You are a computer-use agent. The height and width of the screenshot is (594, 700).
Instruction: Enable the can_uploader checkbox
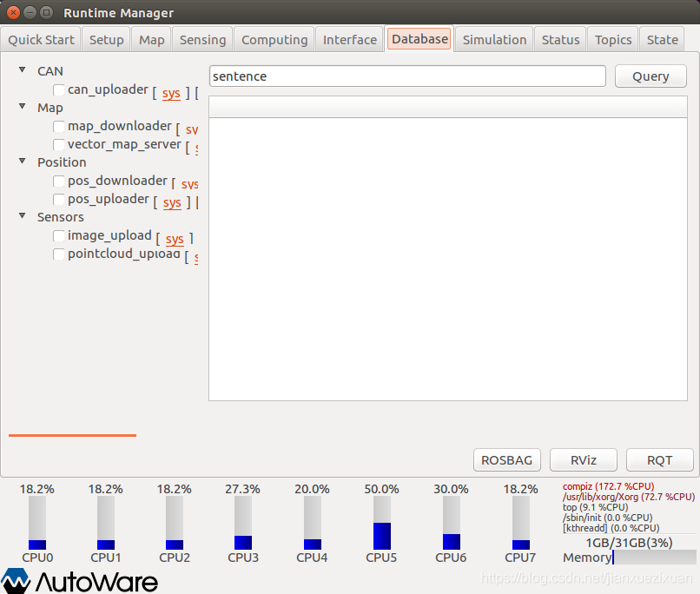click(x=59, y=90)
